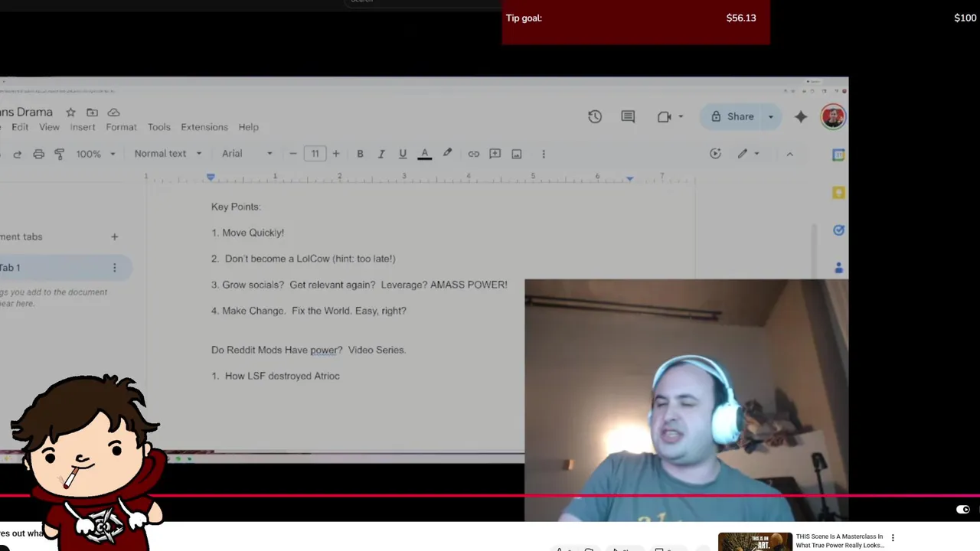Image resolution: width=980 pixels, height=551 pixels.
Task: Toggle the YouTube autoplay switch
Action: (963, 510)
